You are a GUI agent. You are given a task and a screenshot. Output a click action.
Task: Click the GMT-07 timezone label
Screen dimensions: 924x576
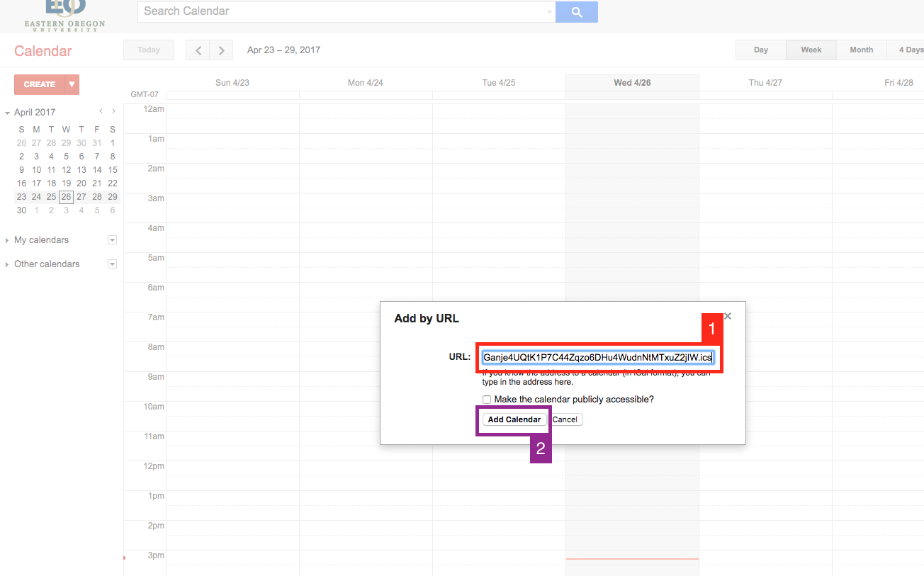click(x=145, y=94)
